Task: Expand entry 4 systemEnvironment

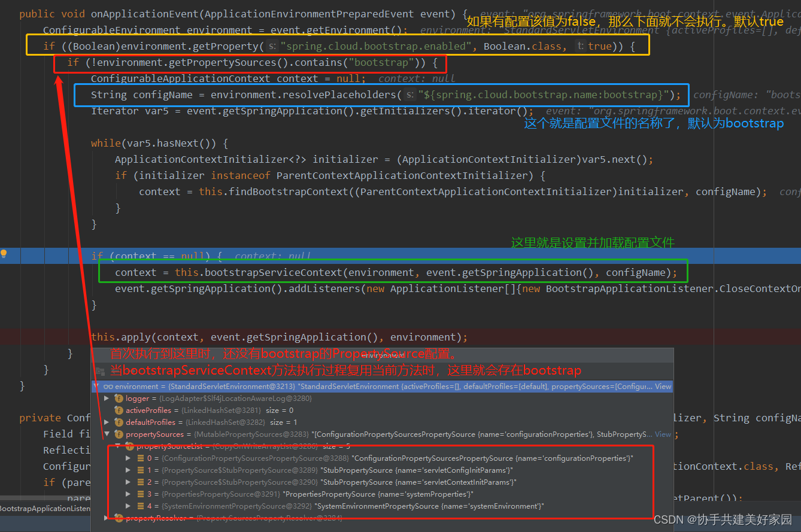Action: point(129,506)
